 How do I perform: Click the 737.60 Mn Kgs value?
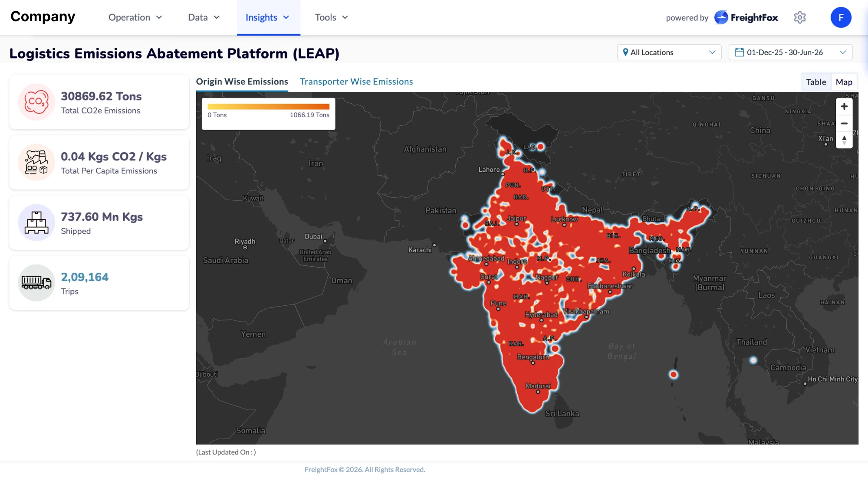[102, 217]
